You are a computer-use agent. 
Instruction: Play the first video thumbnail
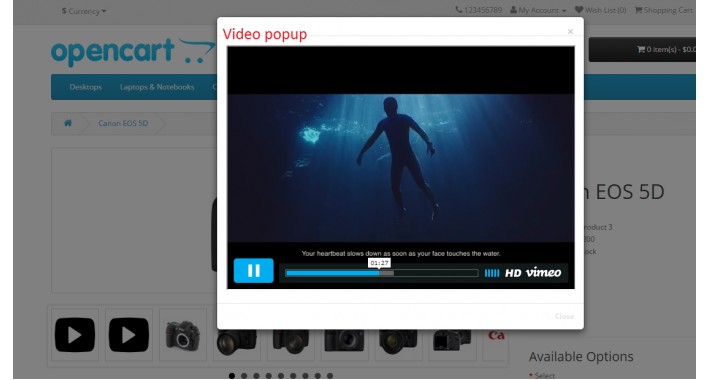[x=75, y=335]
